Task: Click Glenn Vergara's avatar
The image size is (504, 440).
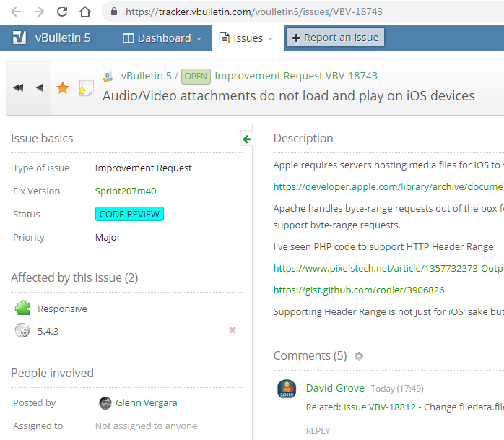Action: (x=105, y=403)
